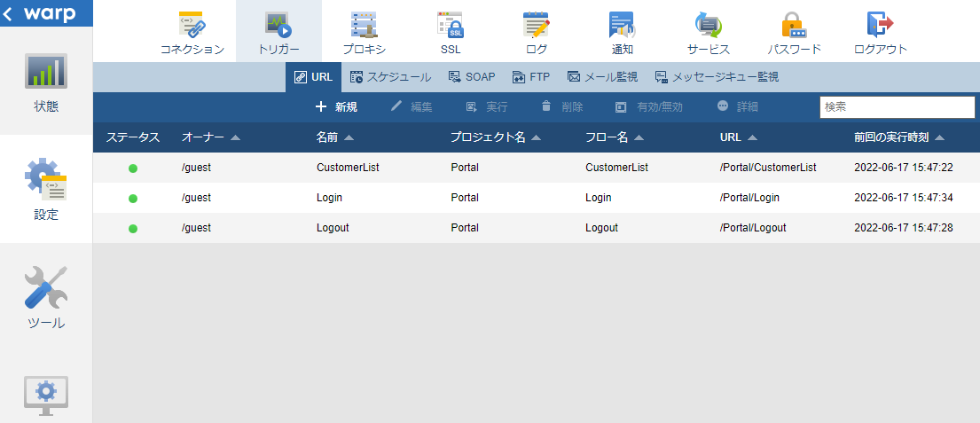Open the サービス (Service) settings
980x423 pixels.
tap(709, 33)
